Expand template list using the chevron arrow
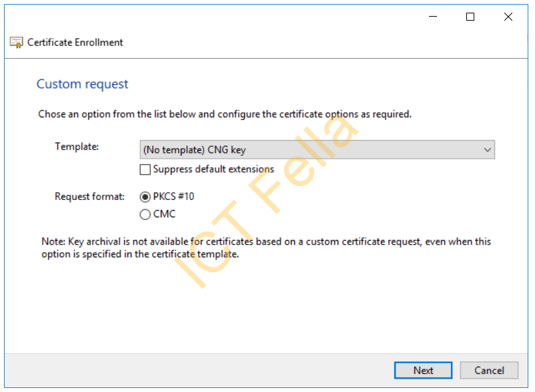535x392 pixels. pyautogui.click(x=487, y=149)
